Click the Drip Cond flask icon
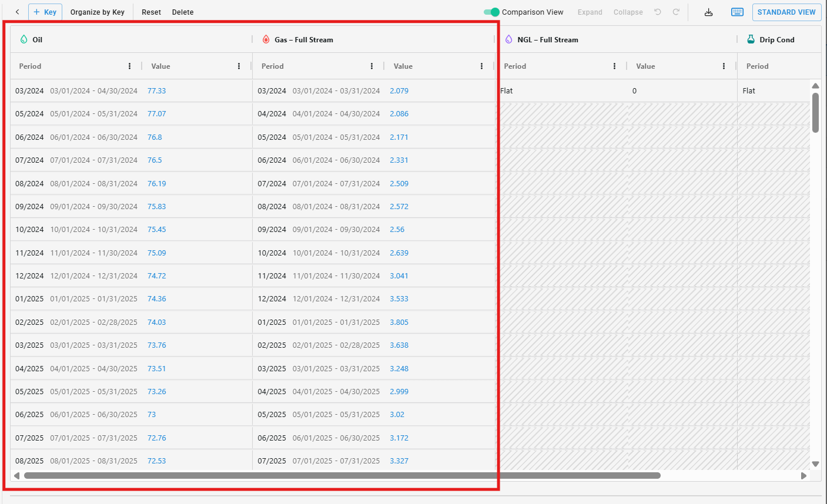This screenshot has width=827, height=504. point(751,39)
